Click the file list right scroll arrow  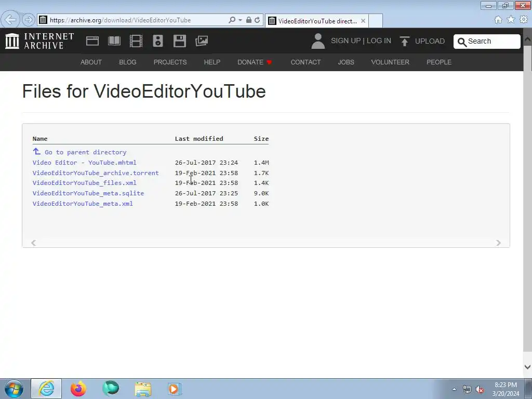click(498, 243)
